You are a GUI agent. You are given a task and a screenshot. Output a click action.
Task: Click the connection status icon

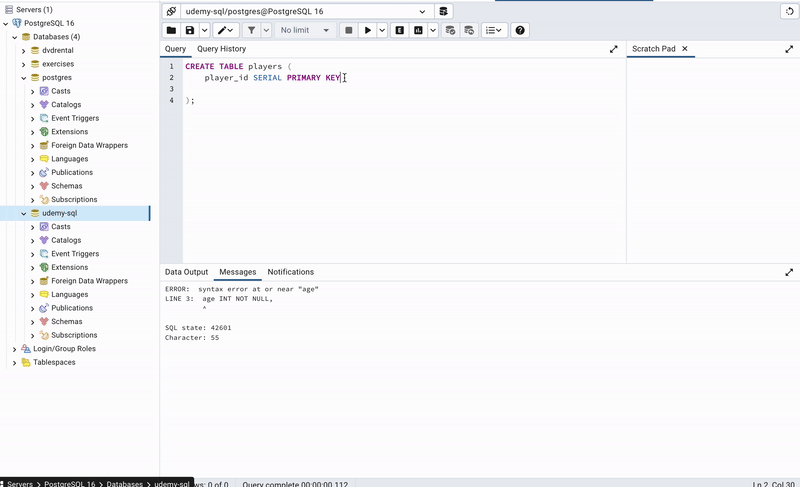(171, 11)
